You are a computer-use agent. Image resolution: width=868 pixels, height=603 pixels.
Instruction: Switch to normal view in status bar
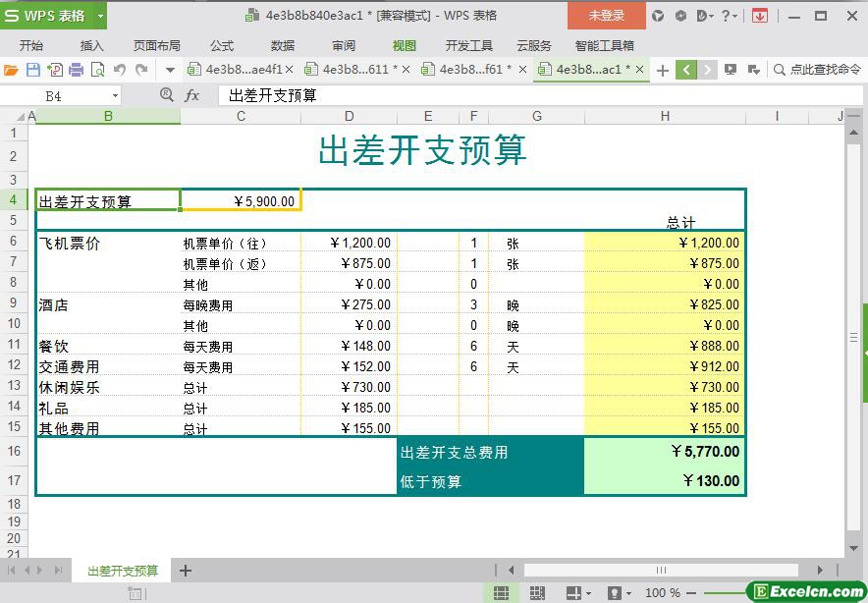click(x=501, y=593)
